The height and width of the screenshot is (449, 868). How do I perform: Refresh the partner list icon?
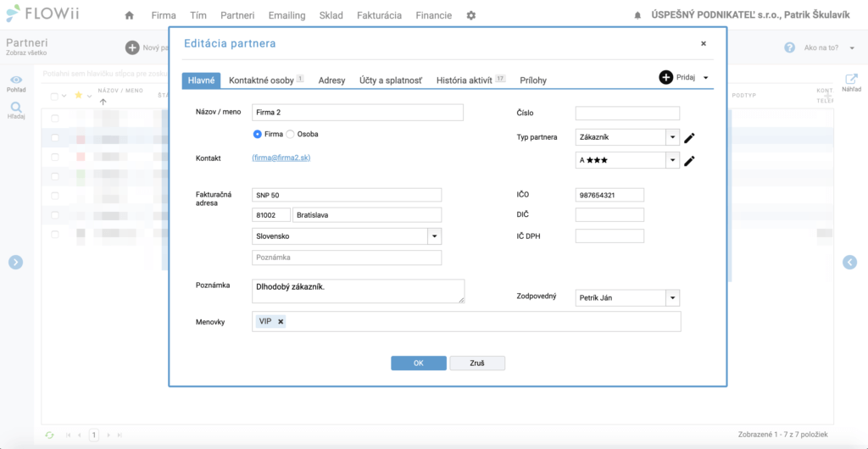(x=50, y=435)
